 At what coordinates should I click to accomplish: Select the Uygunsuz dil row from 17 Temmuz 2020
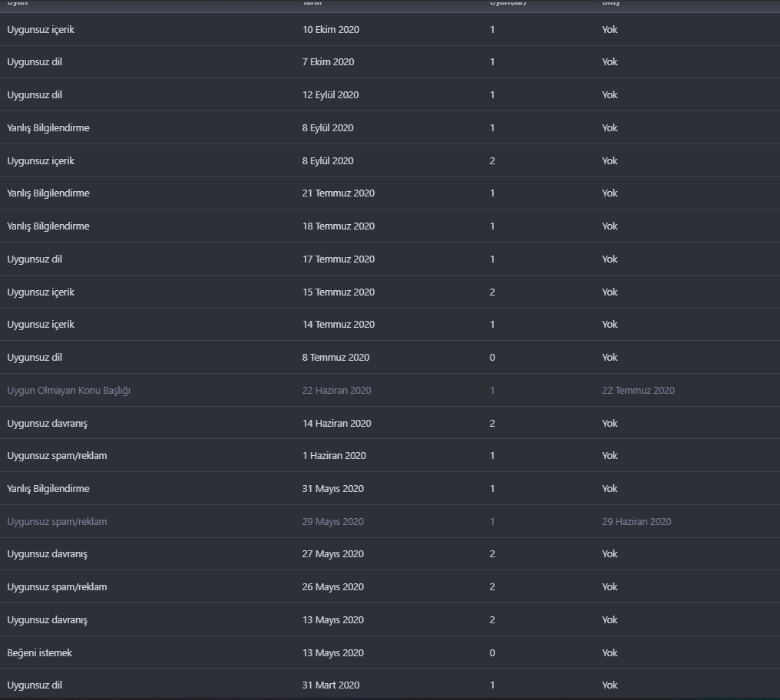35,259
